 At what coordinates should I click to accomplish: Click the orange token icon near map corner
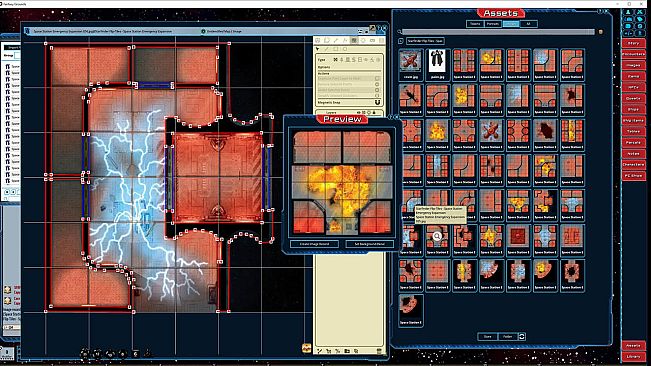307,348
